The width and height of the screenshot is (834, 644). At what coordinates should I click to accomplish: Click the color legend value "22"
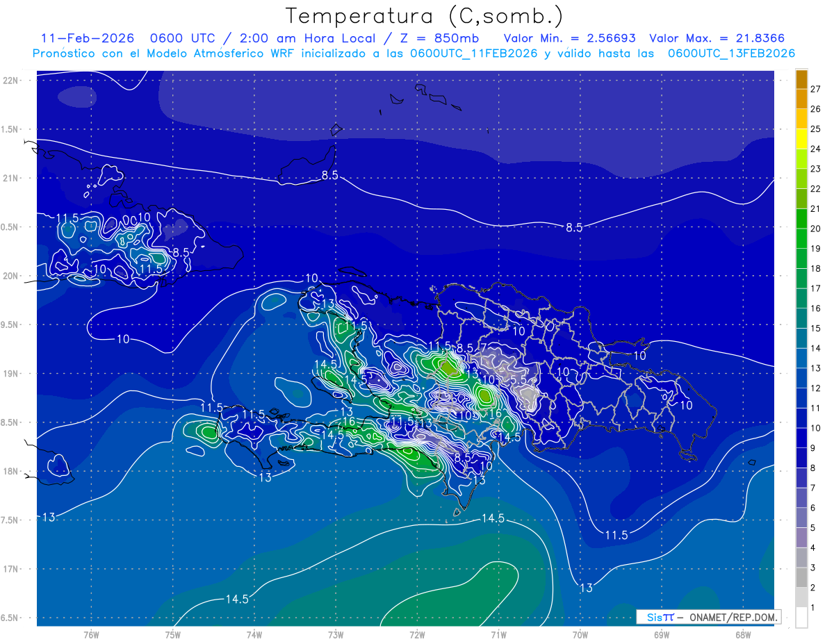point(816,189)
